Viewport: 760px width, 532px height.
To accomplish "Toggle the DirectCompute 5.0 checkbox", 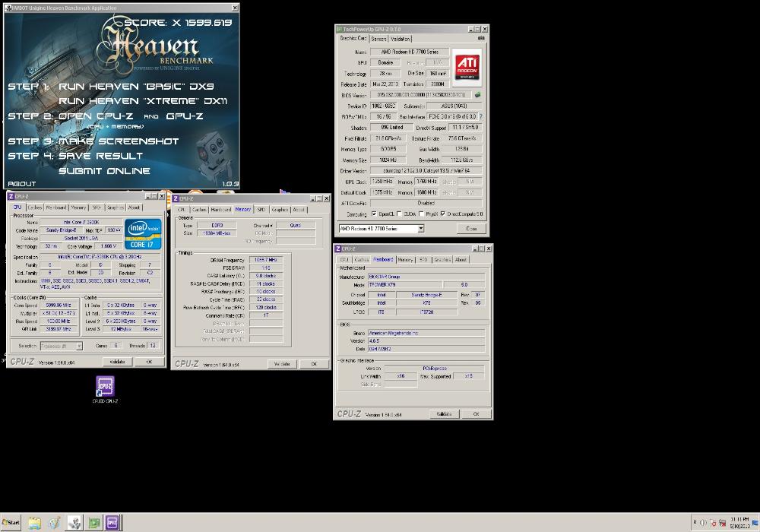I will [442, 214].
